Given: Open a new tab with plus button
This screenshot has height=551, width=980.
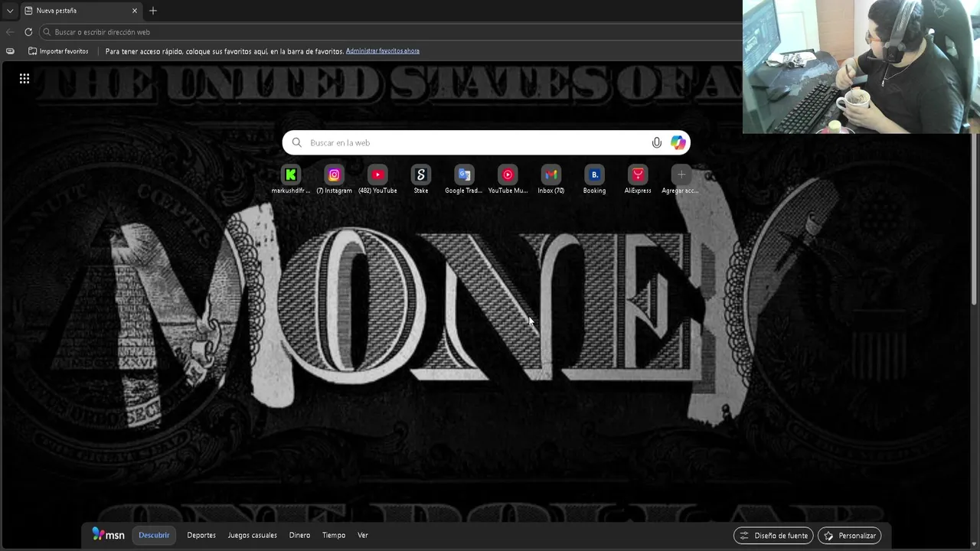Looking at the screenshot, I should coord(153,11).
